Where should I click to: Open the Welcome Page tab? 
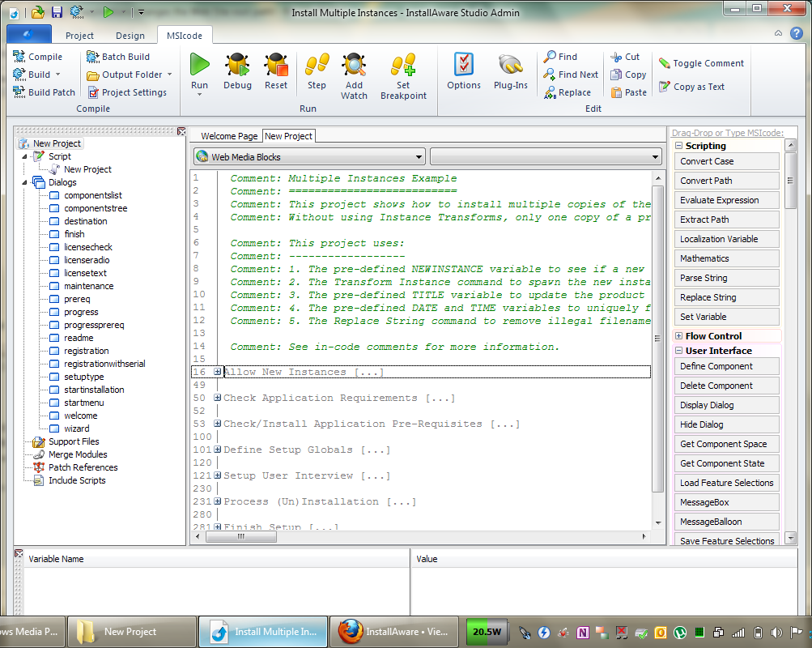pos(229,136)
